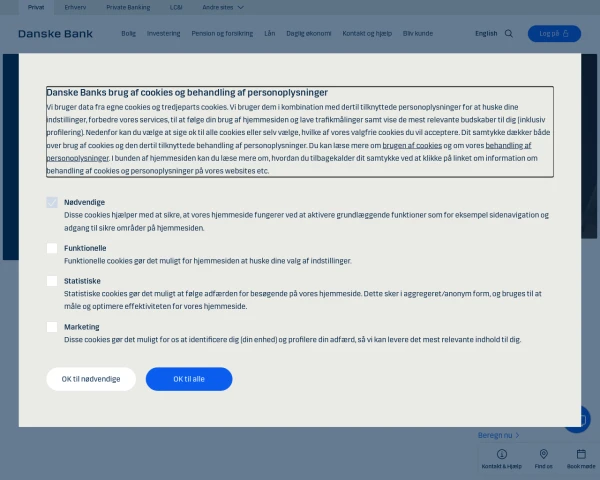Click the Danske Bank logo

pyautogui.click(x=55, y=34)
